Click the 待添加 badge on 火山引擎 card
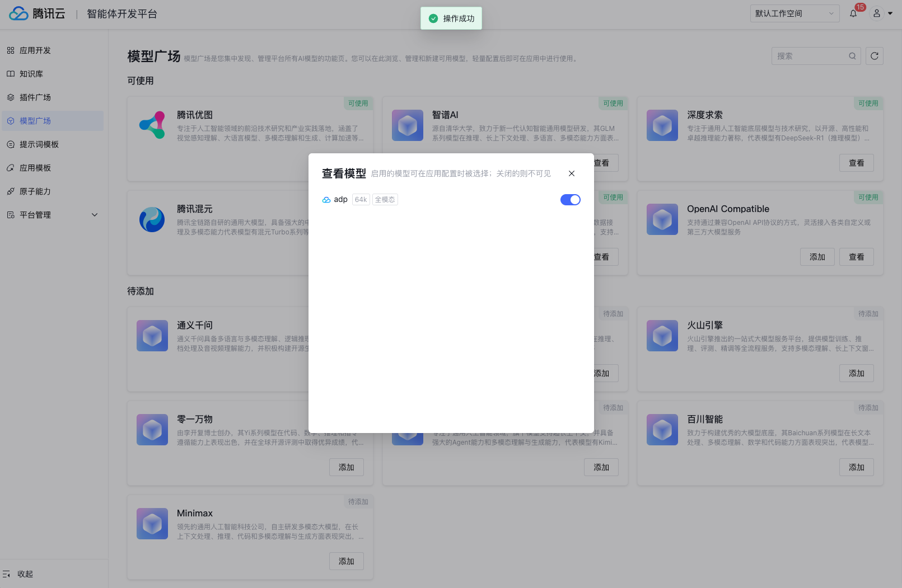This screenshot has width=902, height=588. coord(868,314)
